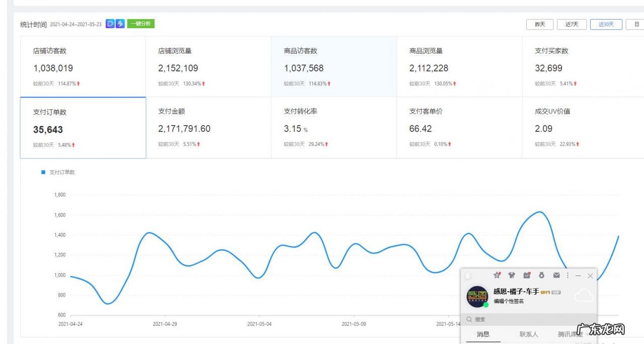
Task: Click the QQ medal icon
Action: [541, 275]
